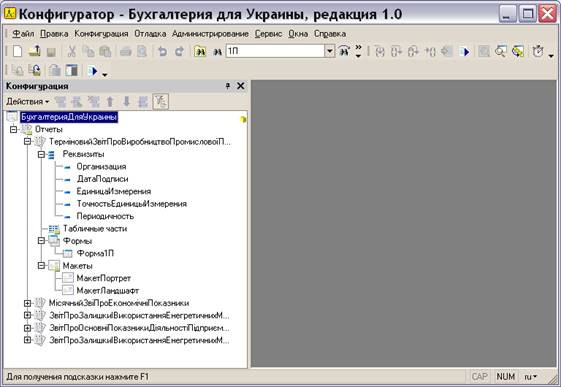Click the move up arrow in Configuration panel
The height and width of the screenshot is (387, 561).
point(110,102)
